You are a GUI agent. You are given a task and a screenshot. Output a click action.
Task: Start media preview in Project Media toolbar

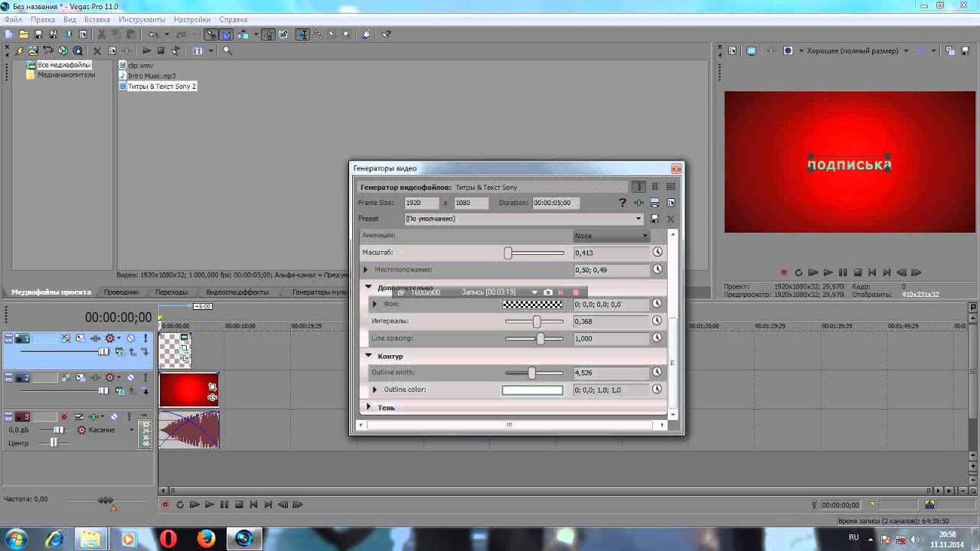tap(146, 51)
